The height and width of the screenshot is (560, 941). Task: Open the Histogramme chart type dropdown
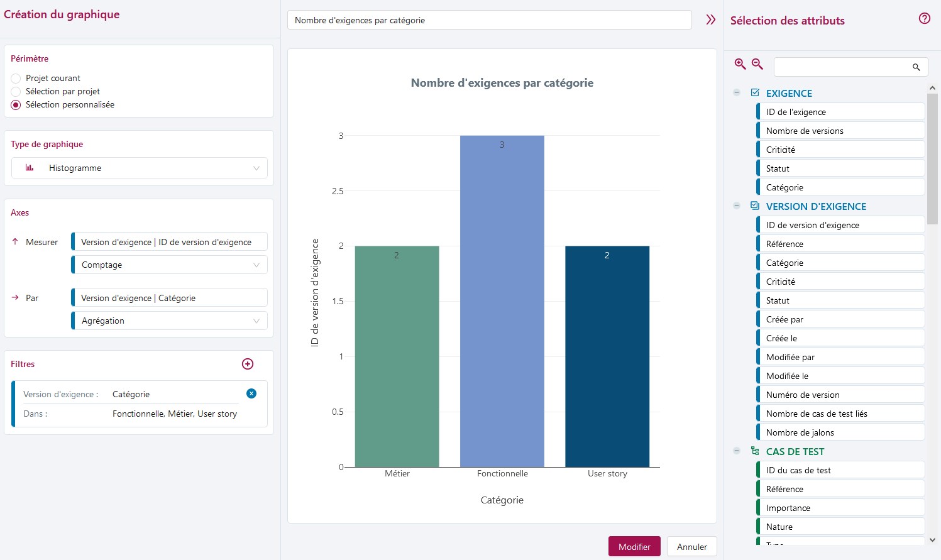[140, 168]
